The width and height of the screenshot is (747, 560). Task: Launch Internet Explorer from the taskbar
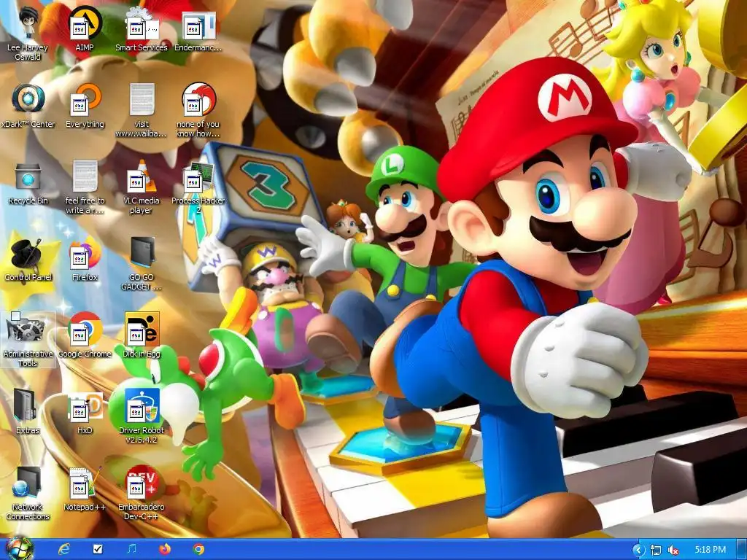pos(64,550)
